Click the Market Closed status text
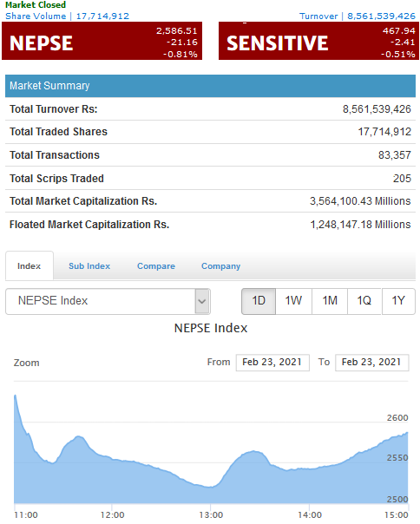Screen dimensions: 420x524 click(36, 5)
